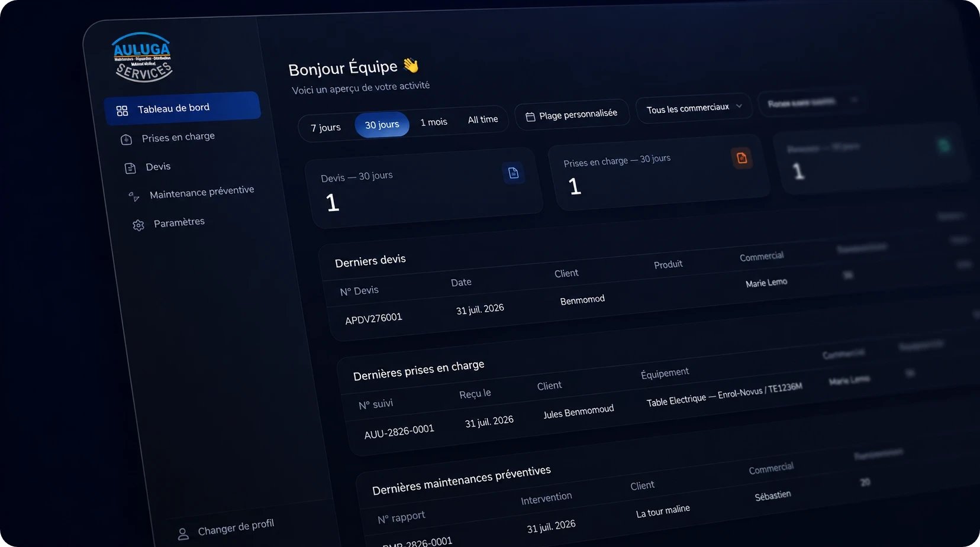Click the blue document icon on Devis card

coord(513,173)
